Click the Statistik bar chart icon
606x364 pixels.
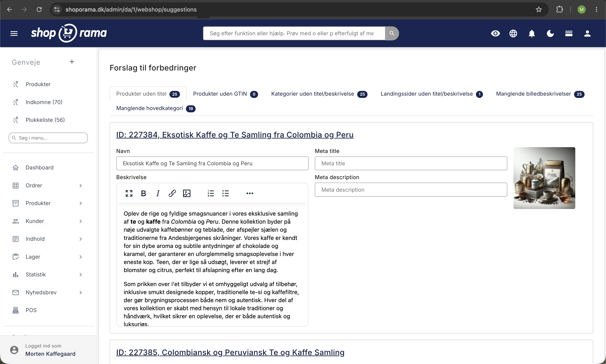pos(15,275)
